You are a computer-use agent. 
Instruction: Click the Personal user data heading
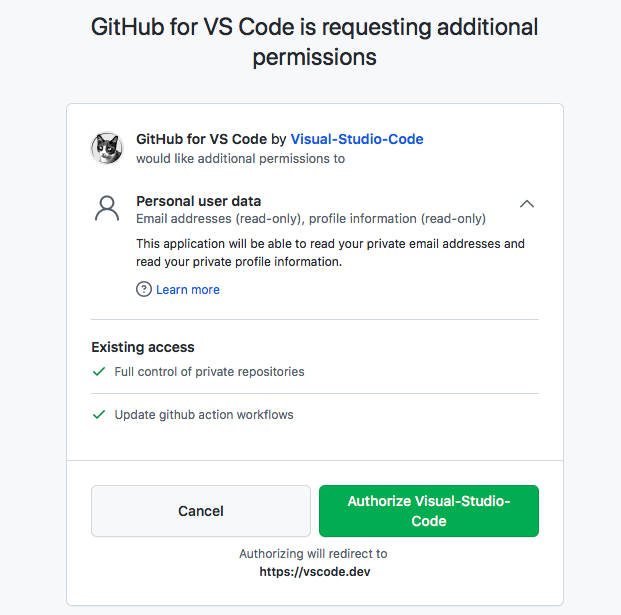pos(198,201)
